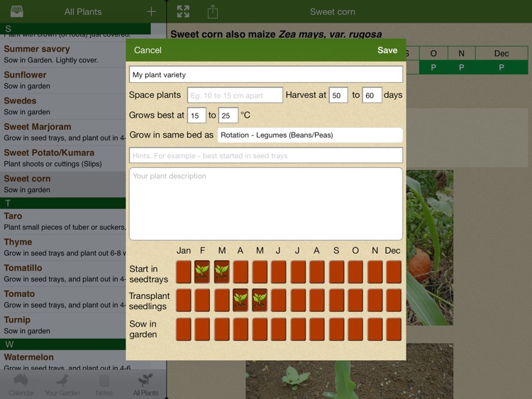Enable Sow in garden for January
Screen dimensions: 532x399
click(184, 329)
